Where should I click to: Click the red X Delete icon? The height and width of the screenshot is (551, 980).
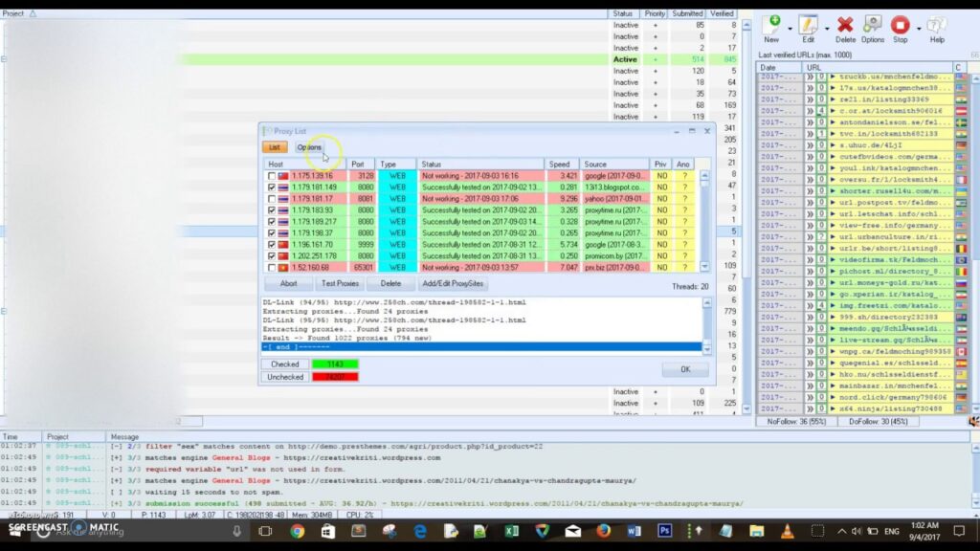[845, 29]
